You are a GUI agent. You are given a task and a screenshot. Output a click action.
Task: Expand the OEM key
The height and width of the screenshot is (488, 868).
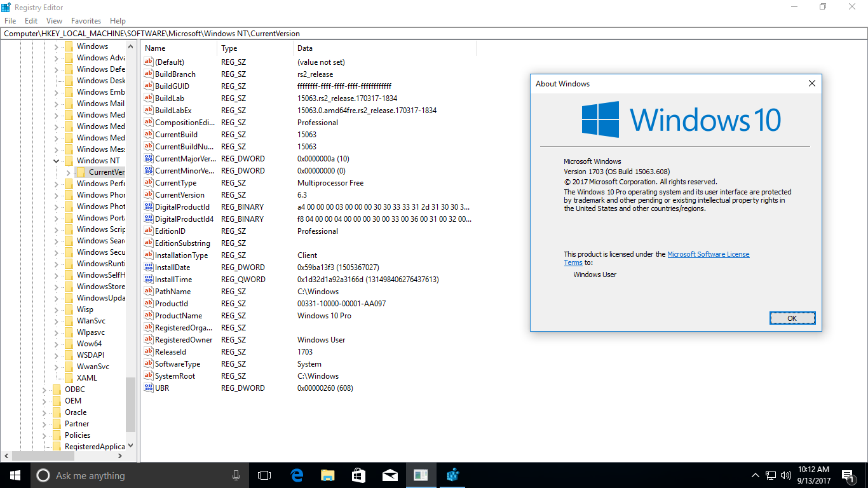(x=44, y=401)
